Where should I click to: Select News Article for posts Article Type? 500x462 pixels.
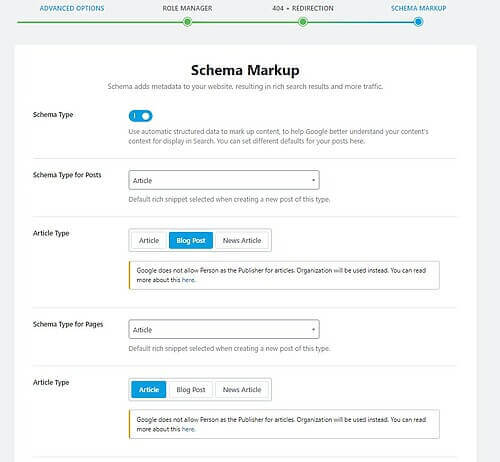point(242,240)
